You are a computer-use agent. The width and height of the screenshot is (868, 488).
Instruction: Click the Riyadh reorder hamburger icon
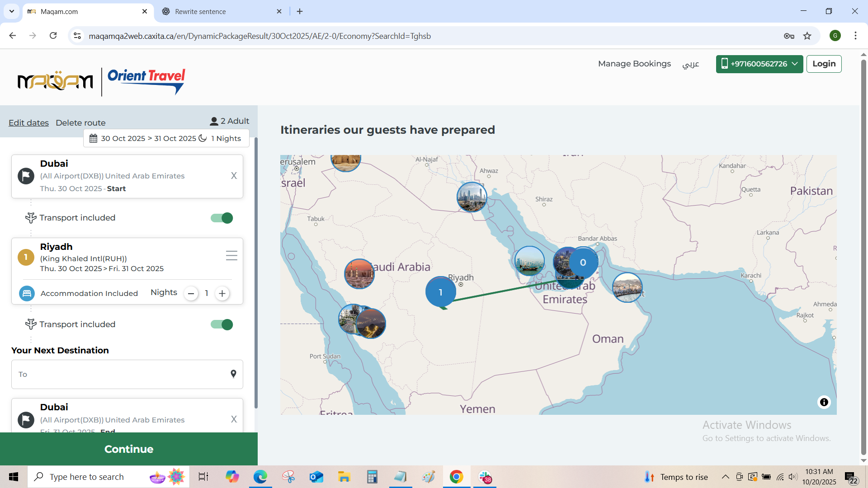(x=231, y=256)
